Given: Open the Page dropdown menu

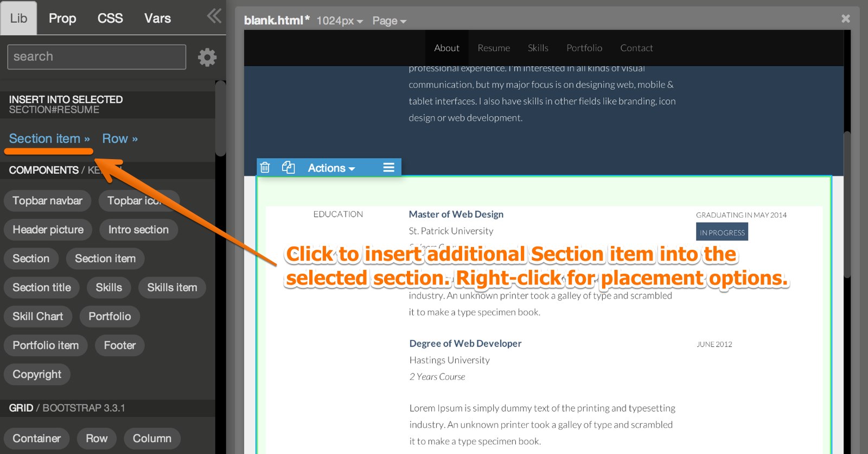Looking at the screenshot, I should pyautogui.click(x=389, y=21).
